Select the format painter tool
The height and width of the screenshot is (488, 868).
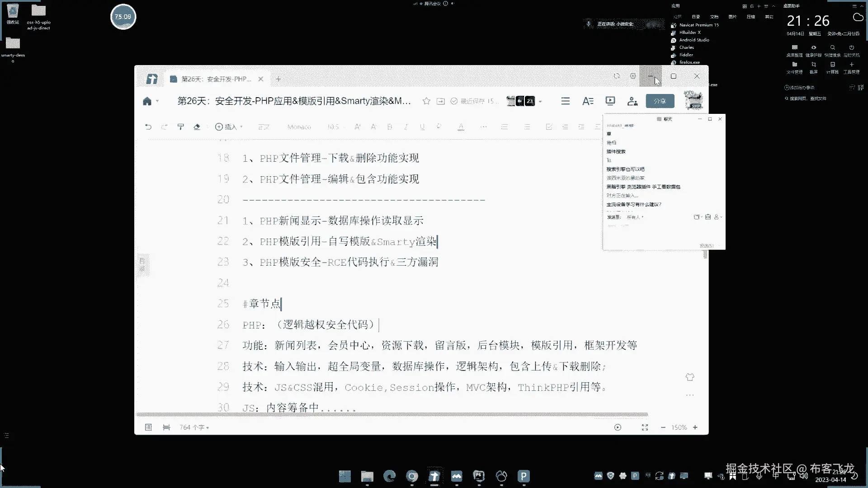point(180,127)
